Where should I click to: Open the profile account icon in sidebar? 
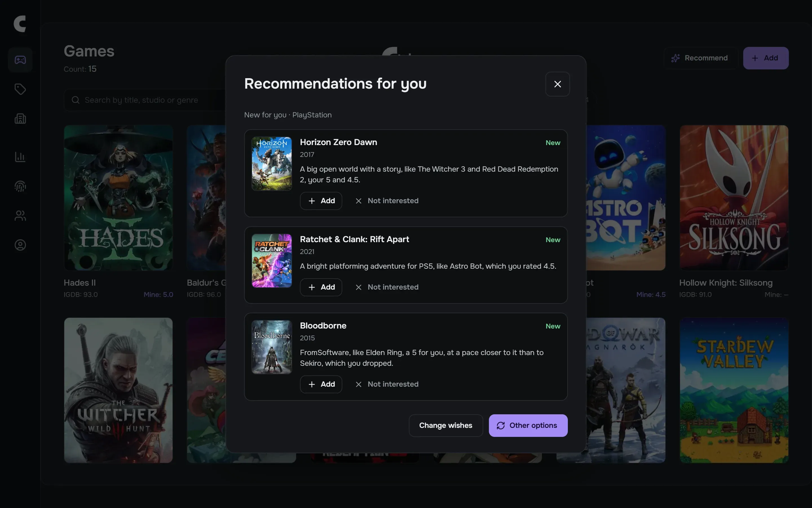[x=20, y=245]
